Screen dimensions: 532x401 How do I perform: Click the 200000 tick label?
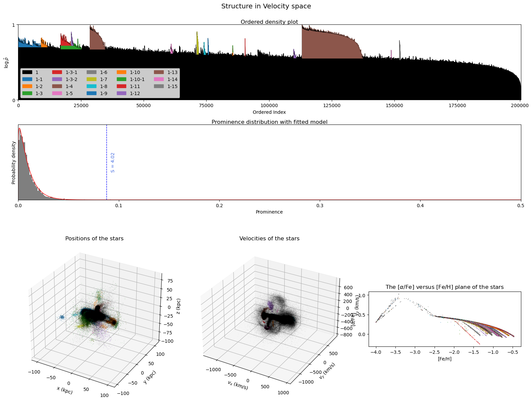[x=520, y=105]
